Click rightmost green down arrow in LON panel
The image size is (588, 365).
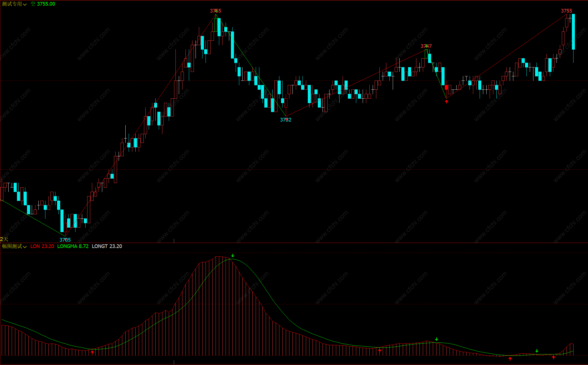[x=537, y=351]
